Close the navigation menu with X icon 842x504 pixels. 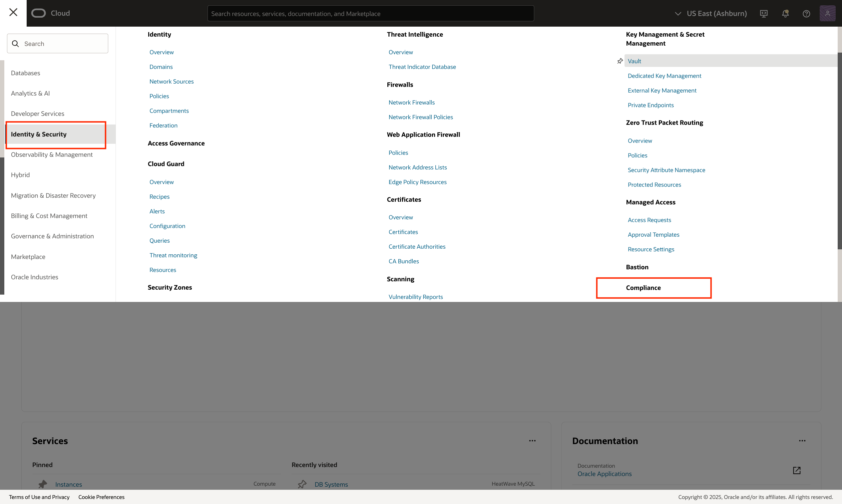(x=13, y=13)
